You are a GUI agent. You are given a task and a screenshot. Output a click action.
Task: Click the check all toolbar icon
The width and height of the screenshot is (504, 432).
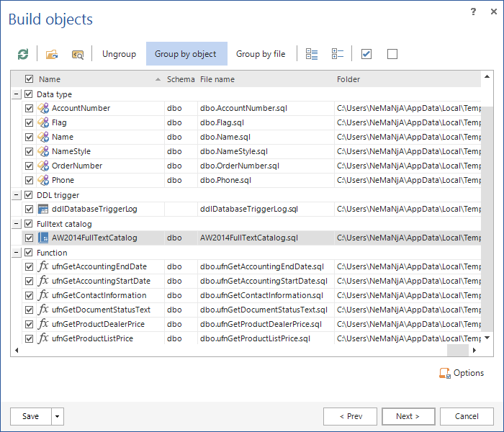tap(366, 54)
